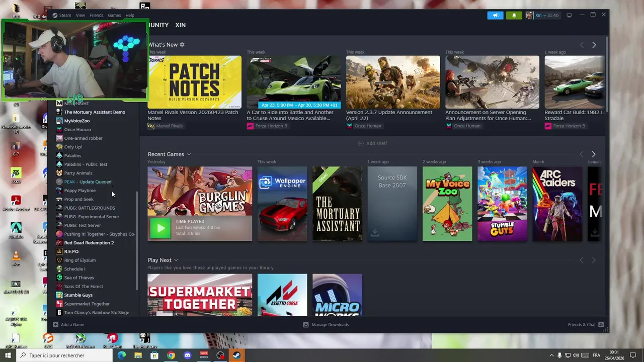Click Add a Game button
Viewport: 644px width, 362px height.
[68, 325]
